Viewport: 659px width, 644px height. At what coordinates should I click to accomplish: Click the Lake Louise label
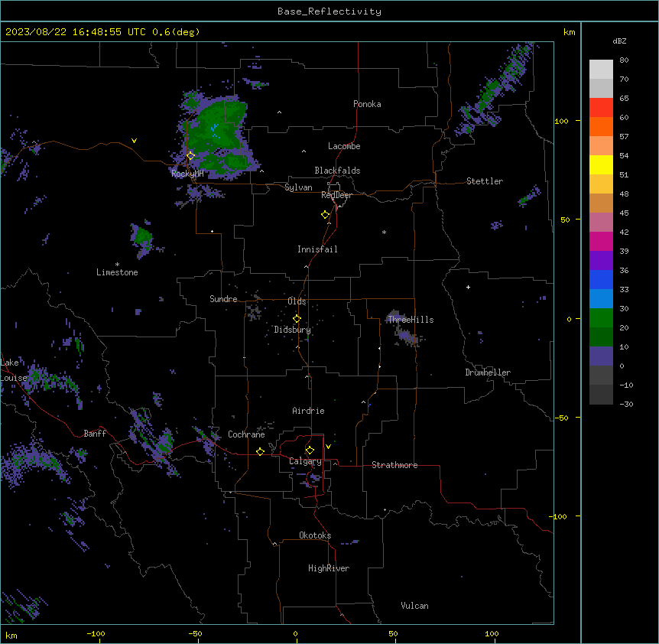coord(14,370)
